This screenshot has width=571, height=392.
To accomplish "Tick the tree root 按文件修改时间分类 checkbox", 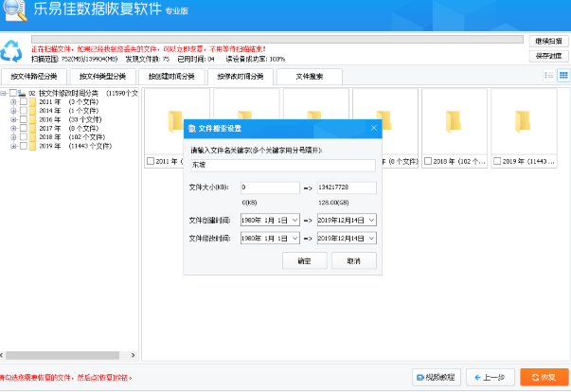I will [x=12, y=93].
